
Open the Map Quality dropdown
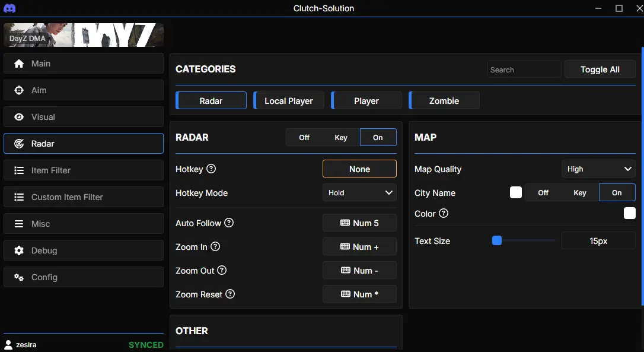tap(598, 169)
